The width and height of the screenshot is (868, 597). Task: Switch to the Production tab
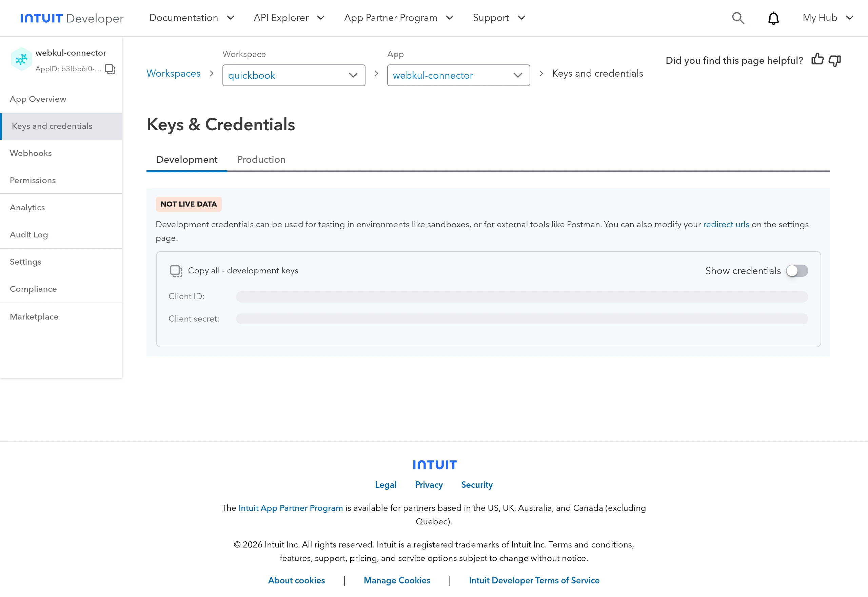(261, 160)
